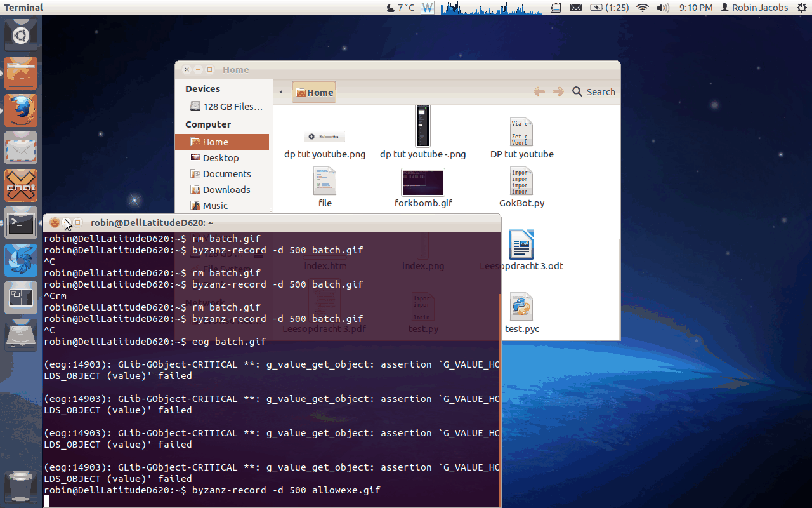
Task: Click the 7°C weather indicator in the top panel
Action: pyautogui.click(x=398, y=8)
